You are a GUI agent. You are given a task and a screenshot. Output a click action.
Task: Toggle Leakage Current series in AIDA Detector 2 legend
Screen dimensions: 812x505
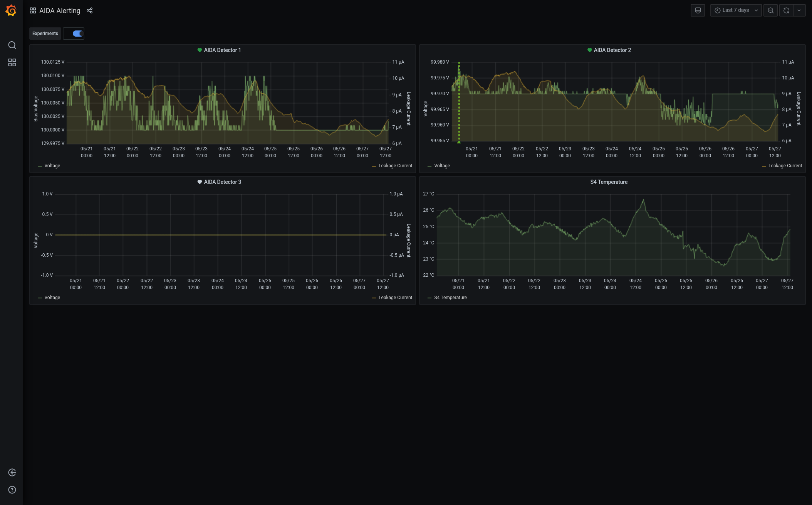click(785, 166)
